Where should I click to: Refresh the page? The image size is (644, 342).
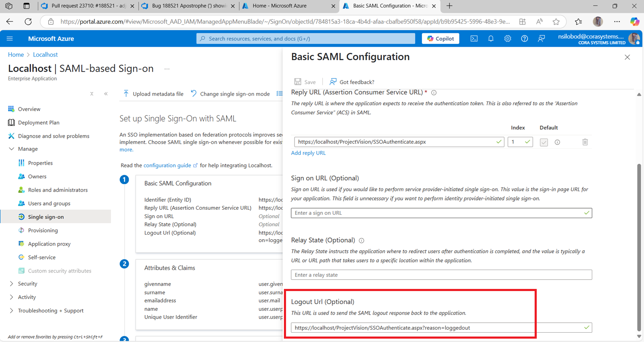pyautogui.click(x=28, y=21)
